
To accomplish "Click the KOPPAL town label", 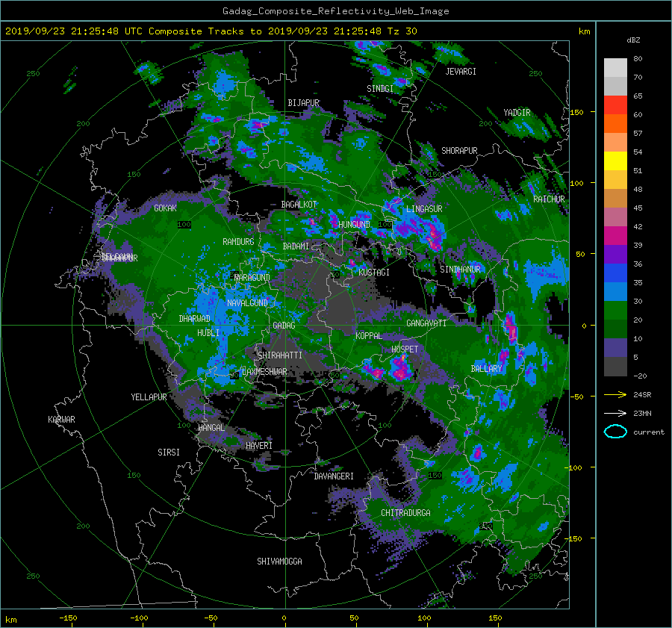I will 369,336.
